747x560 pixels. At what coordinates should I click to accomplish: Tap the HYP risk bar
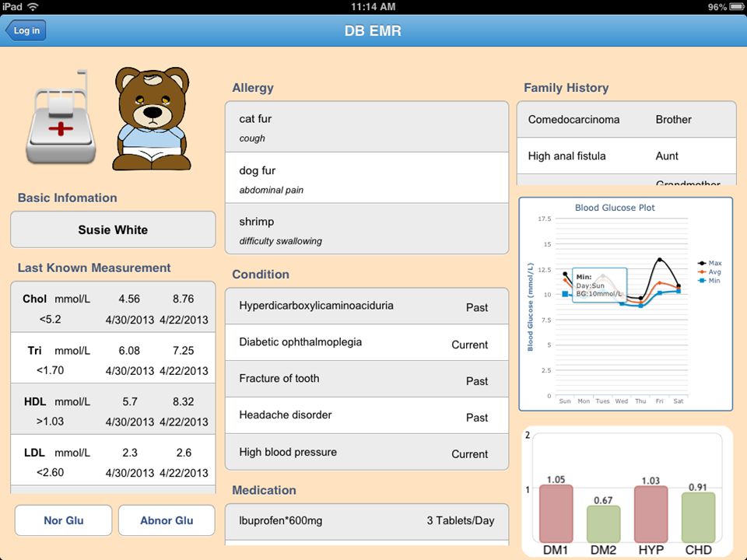pyautogui.click(x=651, y=514)
